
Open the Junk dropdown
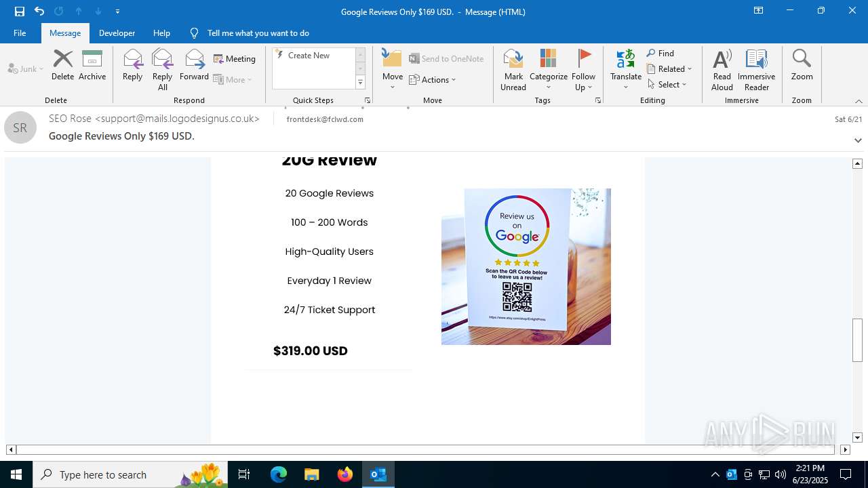(x=26, y=68)
